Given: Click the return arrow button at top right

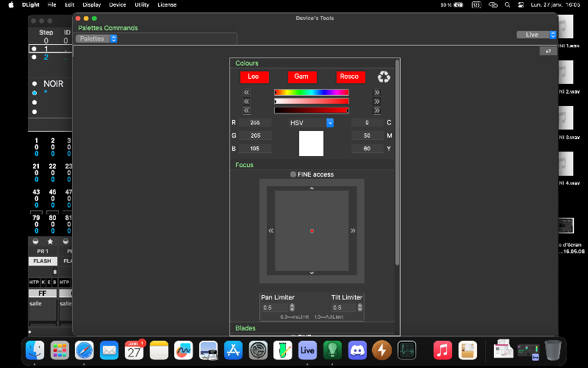Looking at the screenshot, I should pos(548,51).
